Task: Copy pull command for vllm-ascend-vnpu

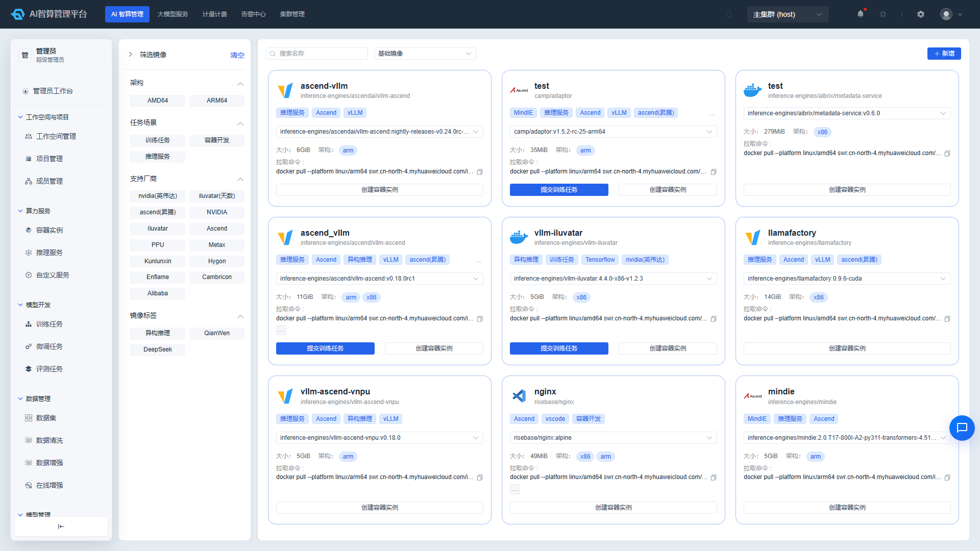Action: point(480,478)
